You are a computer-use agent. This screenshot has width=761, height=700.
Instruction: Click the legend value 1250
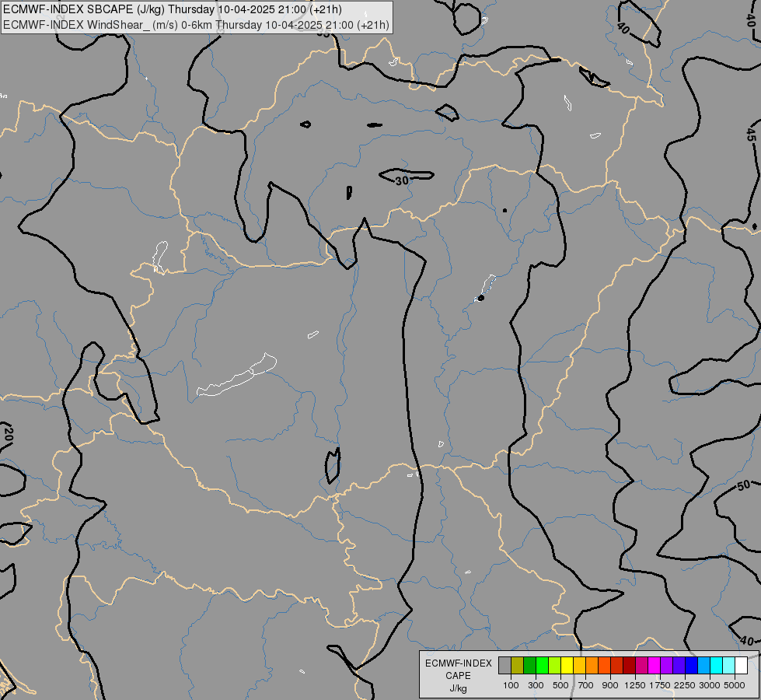(x=635, y=685)
